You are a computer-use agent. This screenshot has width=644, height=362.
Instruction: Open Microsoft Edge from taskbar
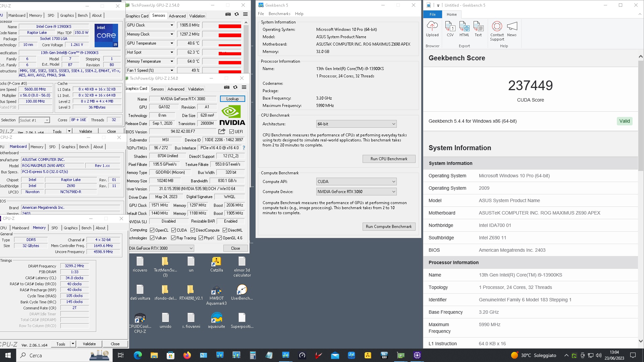tap(138, 355)
